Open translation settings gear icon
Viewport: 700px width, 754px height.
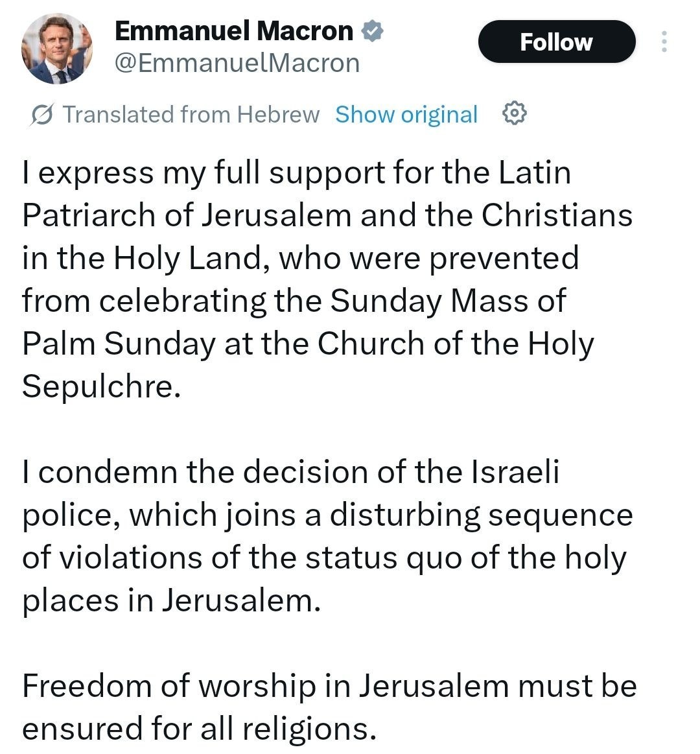point(515,114)
